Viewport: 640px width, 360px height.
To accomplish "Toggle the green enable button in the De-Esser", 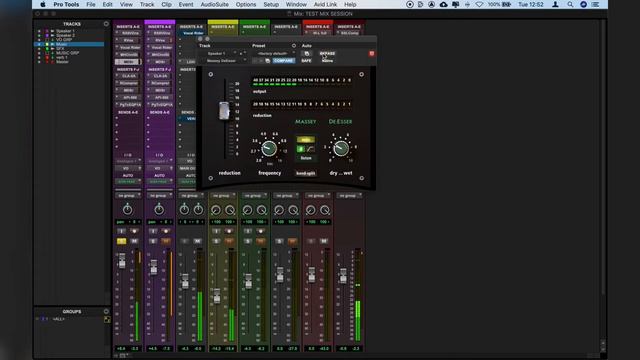I will tap(301, 149).
